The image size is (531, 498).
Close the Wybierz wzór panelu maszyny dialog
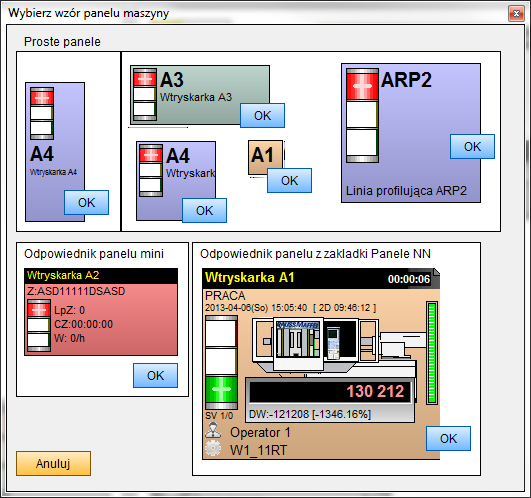[516, 14]
